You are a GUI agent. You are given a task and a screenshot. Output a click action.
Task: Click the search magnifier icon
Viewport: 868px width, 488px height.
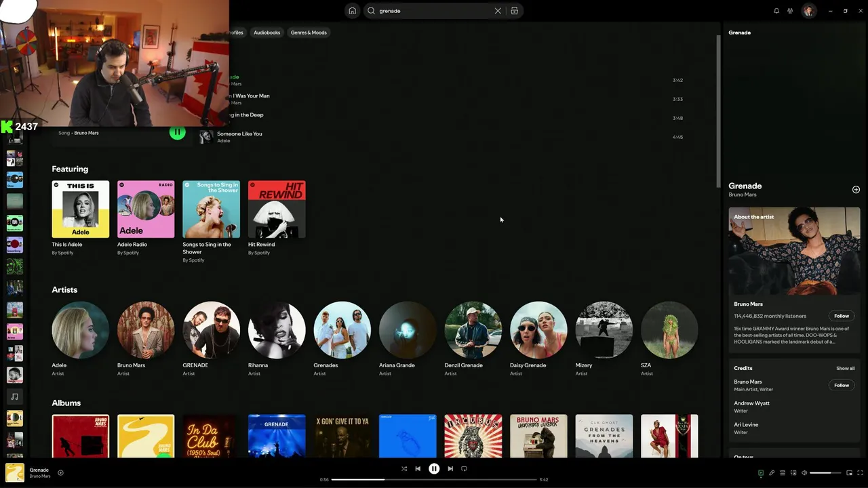[x=371, y=11]
